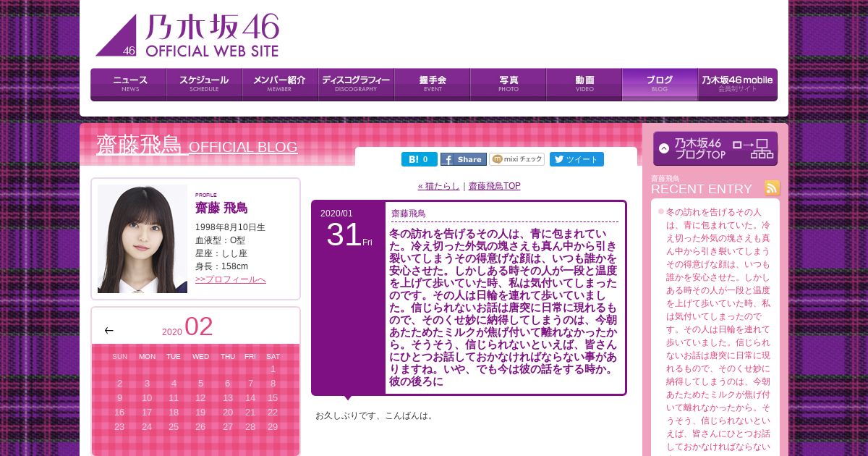Viewport: 868px width, 456px height.
Task: Click the 齋藤飛鳥 OFFICIAL BLOG title
Action: click(197, 145)
